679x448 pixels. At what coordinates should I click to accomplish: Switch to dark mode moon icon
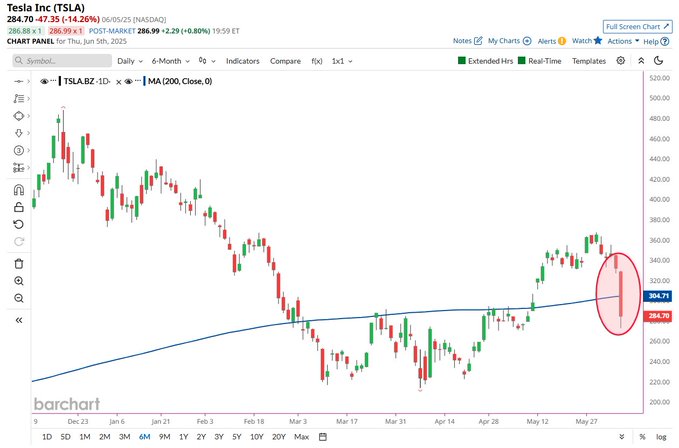(659, 61)
